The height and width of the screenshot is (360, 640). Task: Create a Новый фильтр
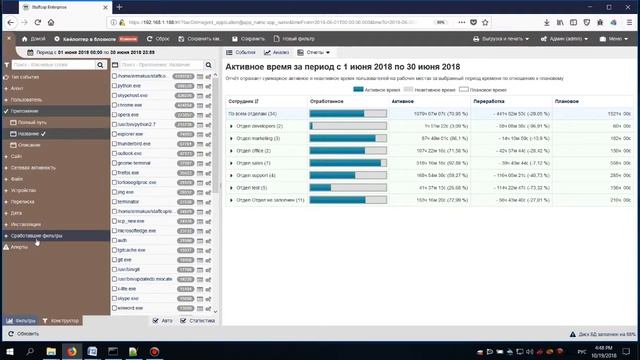pos(294,39)
